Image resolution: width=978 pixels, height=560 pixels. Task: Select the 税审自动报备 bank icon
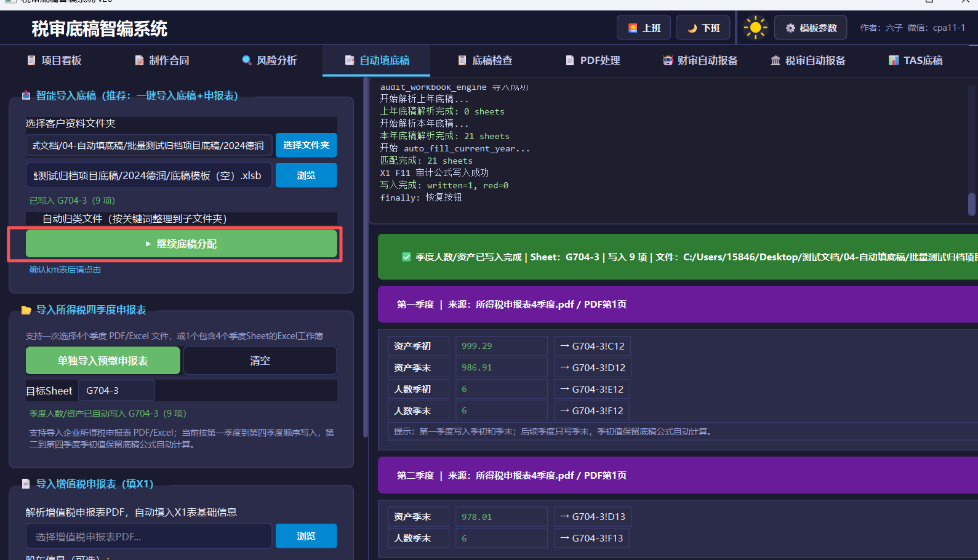pyautogui.click(x=776, y=60)
